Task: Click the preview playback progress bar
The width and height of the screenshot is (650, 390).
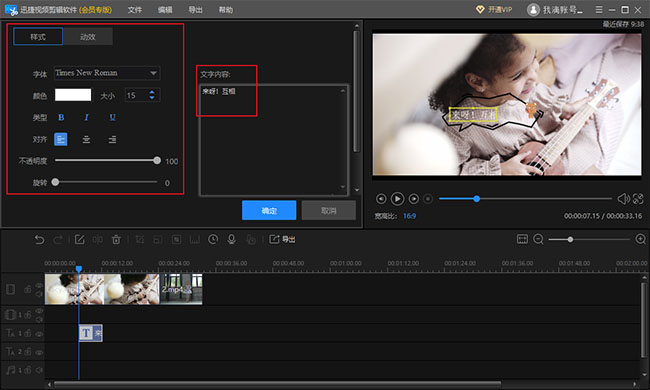Action: (x=525, y=199)
